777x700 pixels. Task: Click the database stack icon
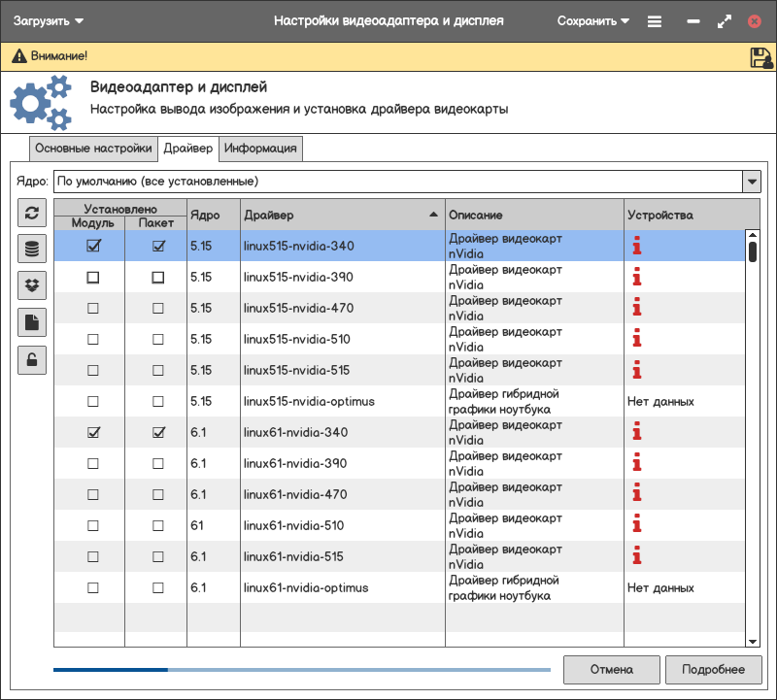tap(32, 250)
